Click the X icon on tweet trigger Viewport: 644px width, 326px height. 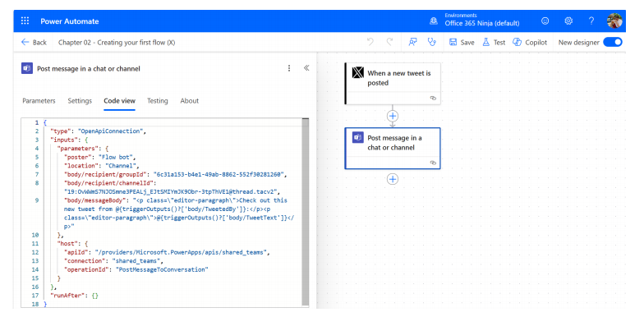pyautogui.click(x=358, y=72)
